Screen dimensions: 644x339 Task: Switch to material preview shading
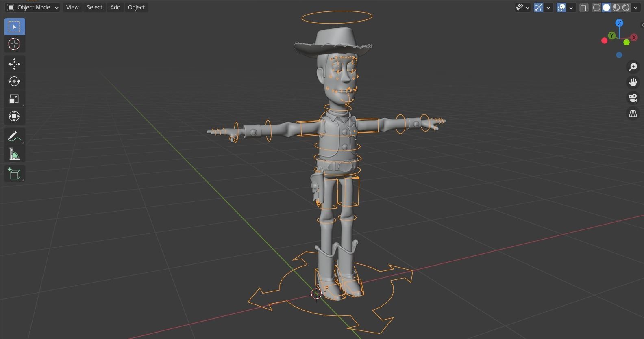[x=616, y=7]
